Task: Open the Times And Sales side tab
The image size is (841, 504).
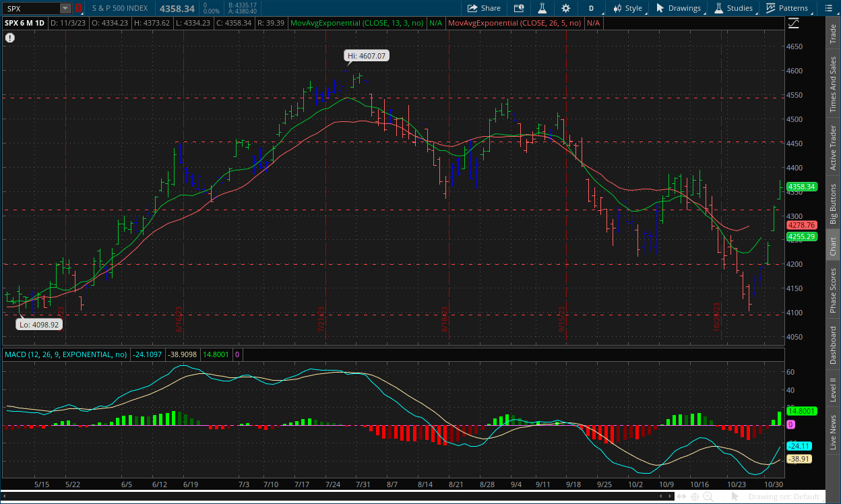Action: coord(833,84)
